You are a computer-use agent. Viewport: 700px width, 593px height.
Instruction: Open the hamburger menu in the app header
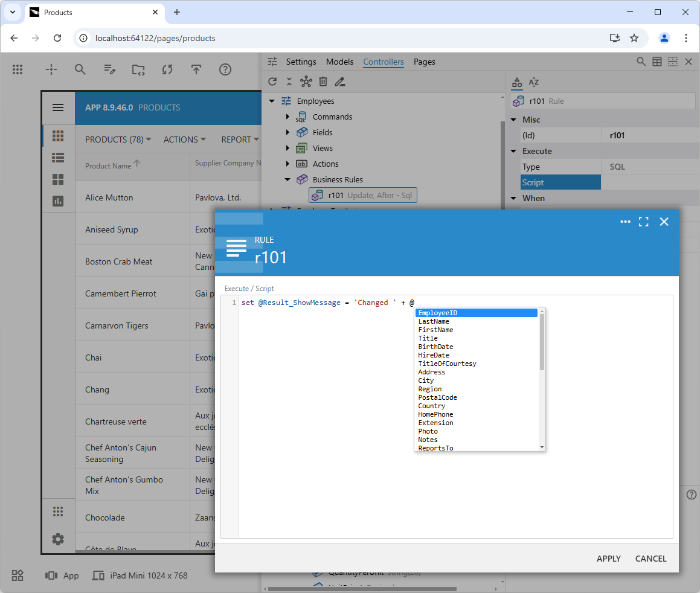58,107
